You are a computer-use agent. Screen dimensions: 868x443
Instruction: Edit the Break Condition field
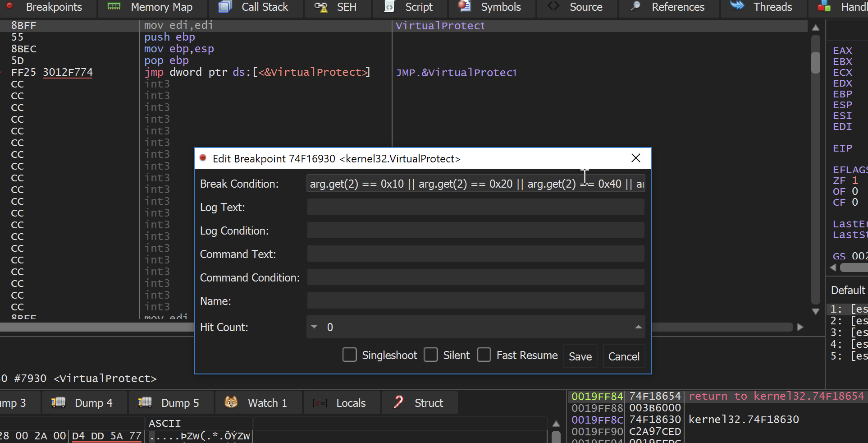tap(476, 184)
